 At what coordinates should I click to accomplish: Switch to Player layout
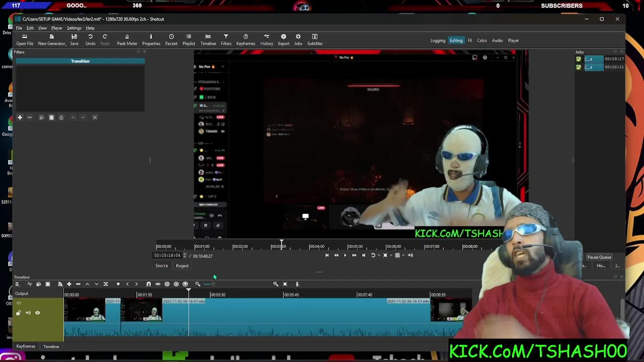513,40
